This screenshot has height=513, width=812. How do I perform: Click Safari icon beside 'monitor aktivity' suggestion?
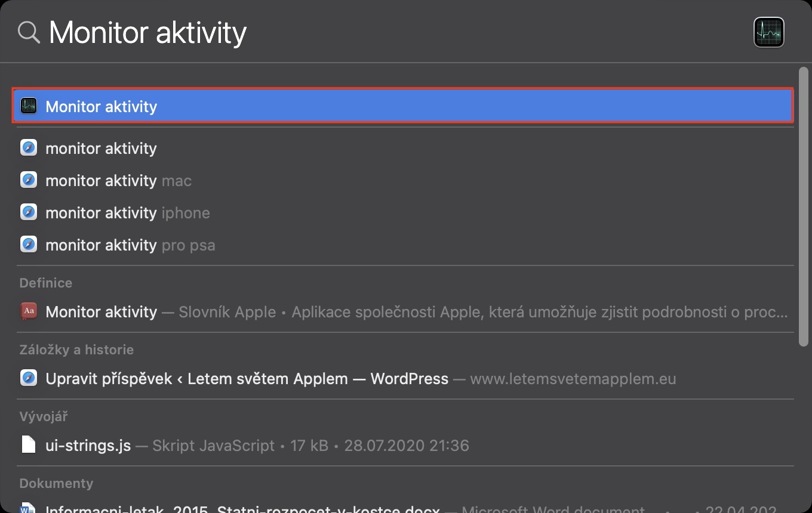click(29, 148)
